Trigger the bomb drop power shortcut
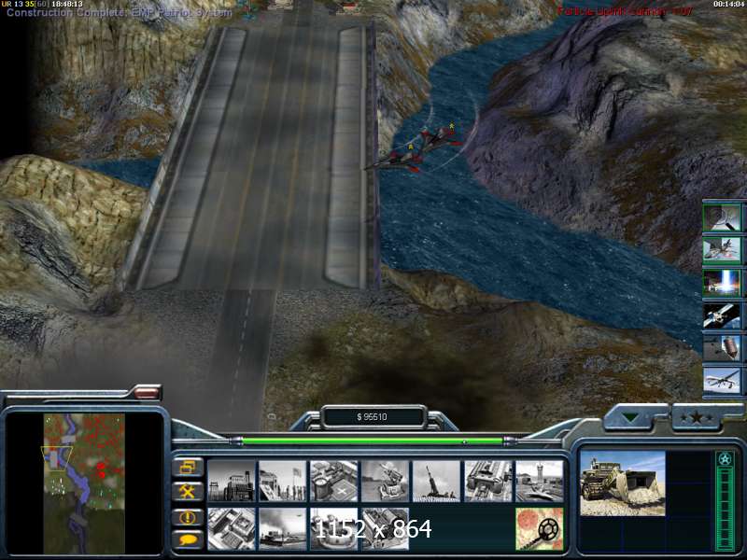747x560 pixels. click(722, 347)
